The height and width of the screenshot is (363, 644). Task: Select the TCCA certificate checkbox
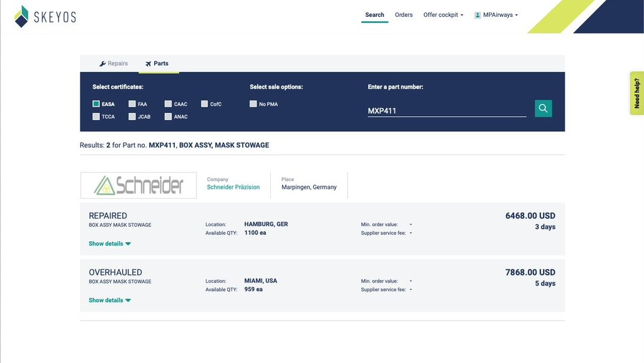(96, 117)
